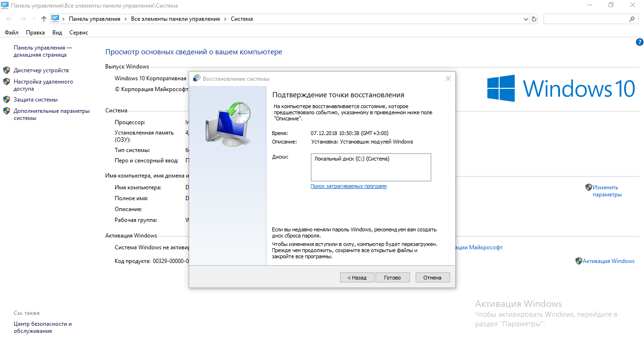Click the Готово button
Viewport: 644px width, 339px height.
pos(393,278)
